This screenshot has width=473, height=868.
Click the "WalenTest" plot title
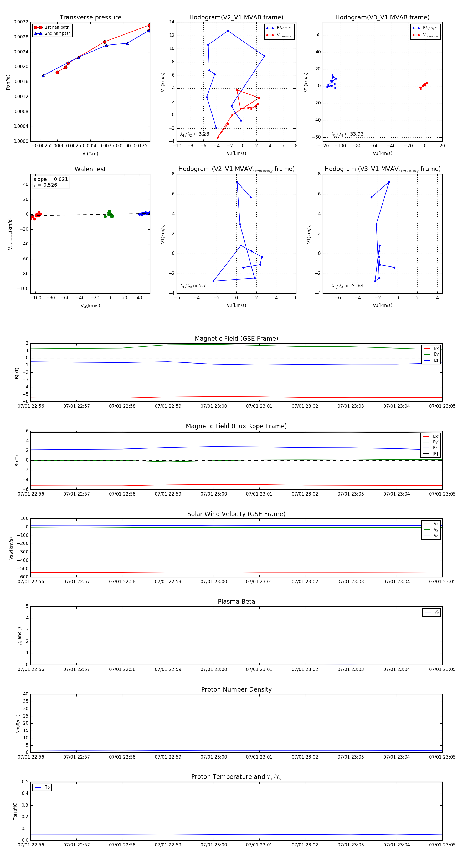90,169
